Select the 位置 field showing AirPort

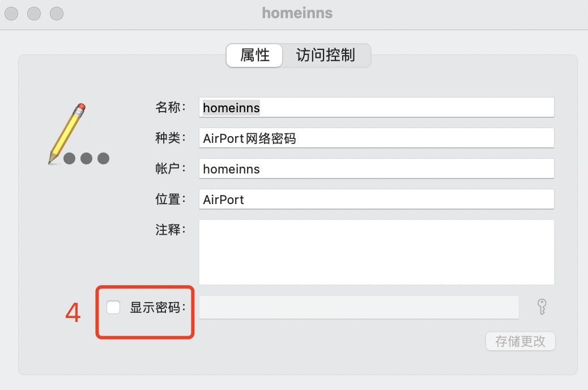[376, 199]
